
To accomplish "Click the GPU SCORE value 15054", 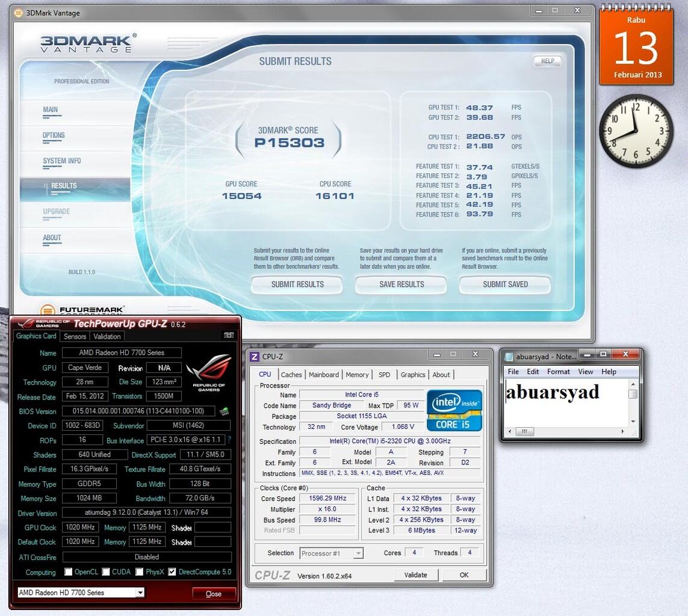I will pos(242,196).
